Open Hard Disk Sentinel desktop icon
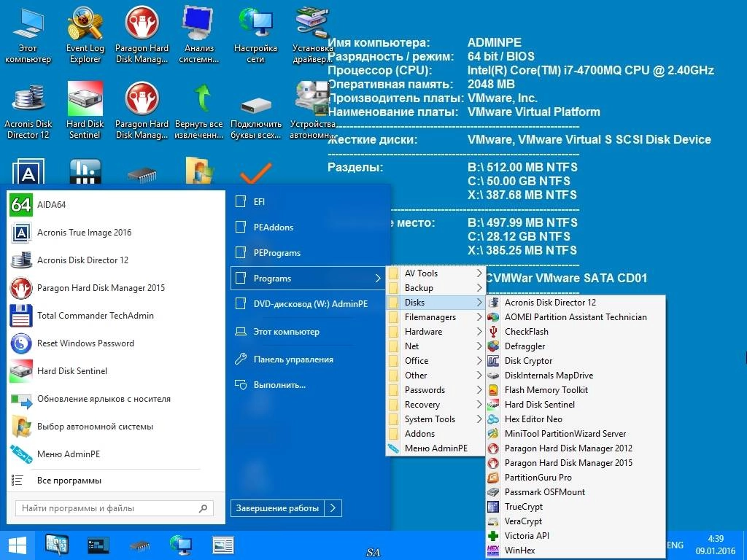This screenshot has height=560, width=747. (x=85, y=111)
